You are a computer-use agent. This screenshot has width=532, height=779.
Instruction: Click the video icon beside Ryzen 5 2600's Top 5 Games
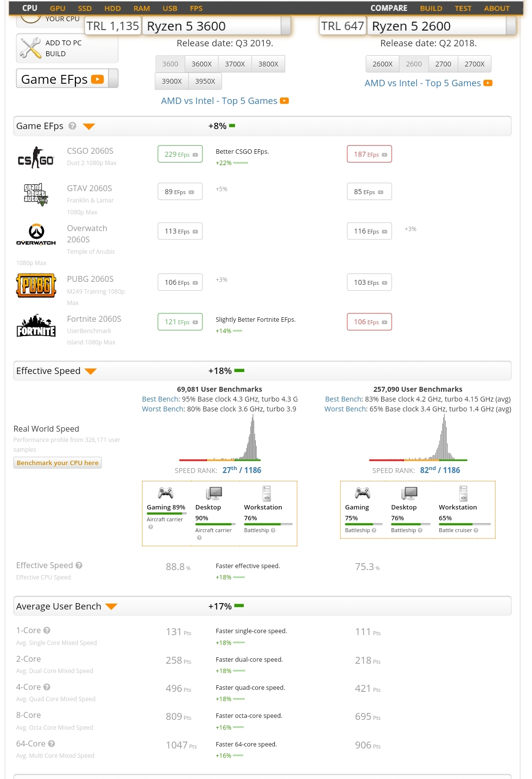(488, 83)
